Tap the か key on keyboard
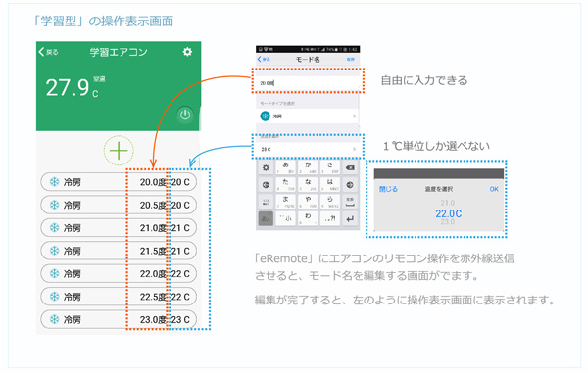 point(308,167)
